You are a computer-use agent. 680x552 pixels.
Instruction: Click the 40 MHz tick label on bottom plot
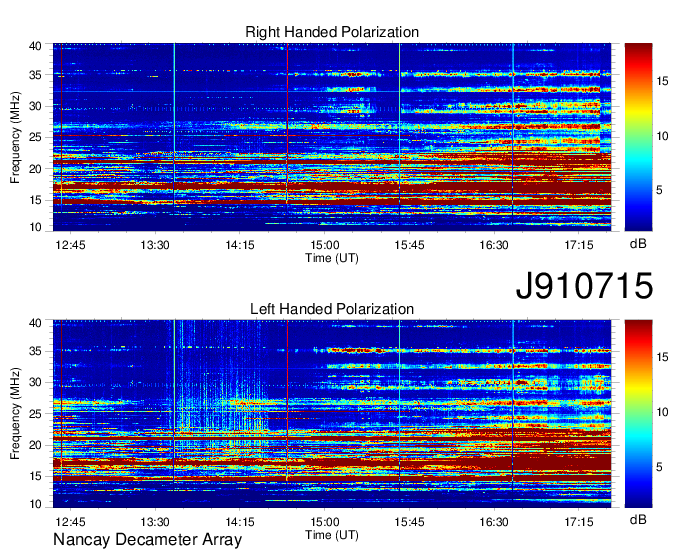35,323
